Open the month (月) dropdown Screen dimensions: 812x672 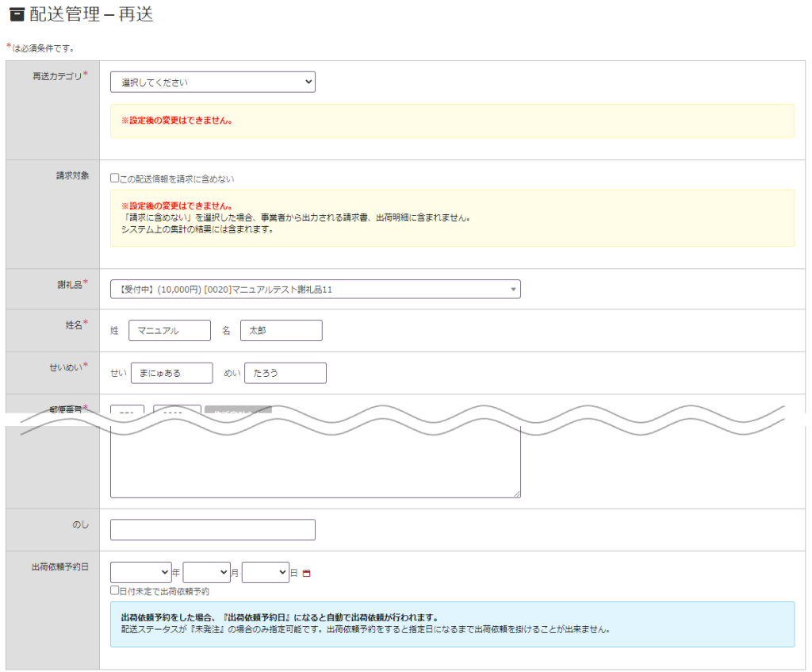(206, 572)
